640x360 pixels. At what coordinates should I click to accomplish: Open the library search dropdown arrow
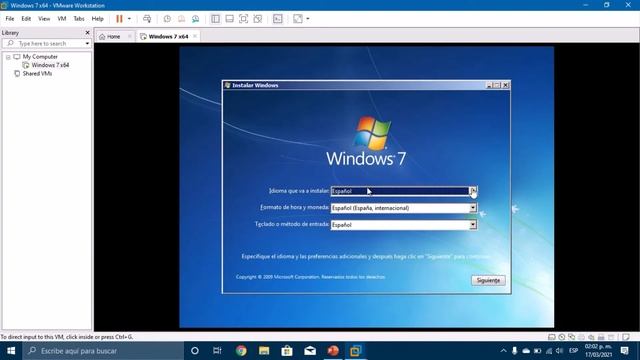pyautogui.click(x=87, y=43)
